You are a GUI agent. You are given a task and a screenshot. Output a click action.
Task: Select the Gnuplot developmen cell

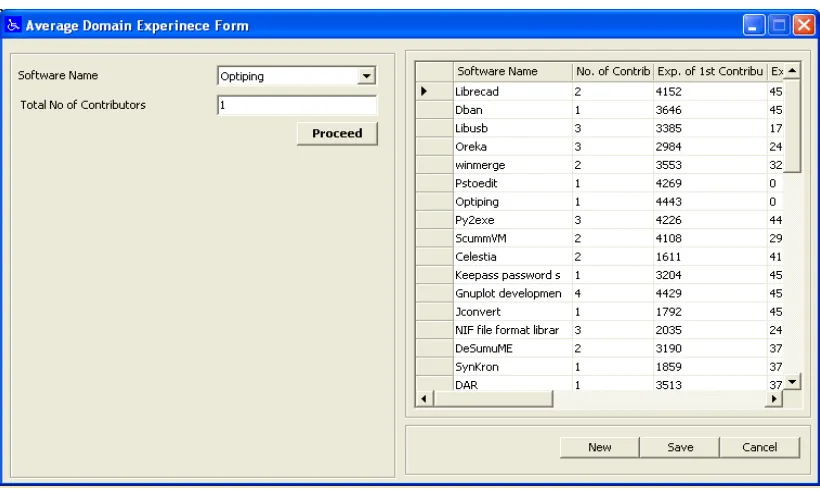pos(512,293)
